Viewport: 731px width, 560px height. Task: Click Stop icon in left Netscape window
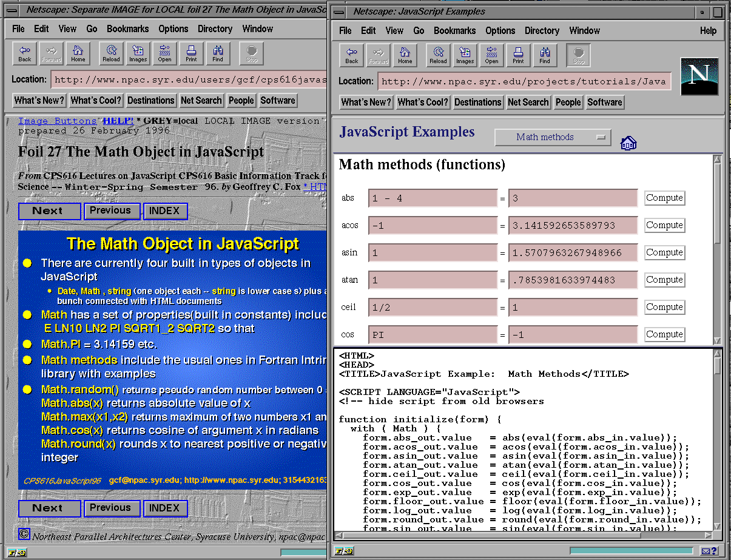pos(252,53)
